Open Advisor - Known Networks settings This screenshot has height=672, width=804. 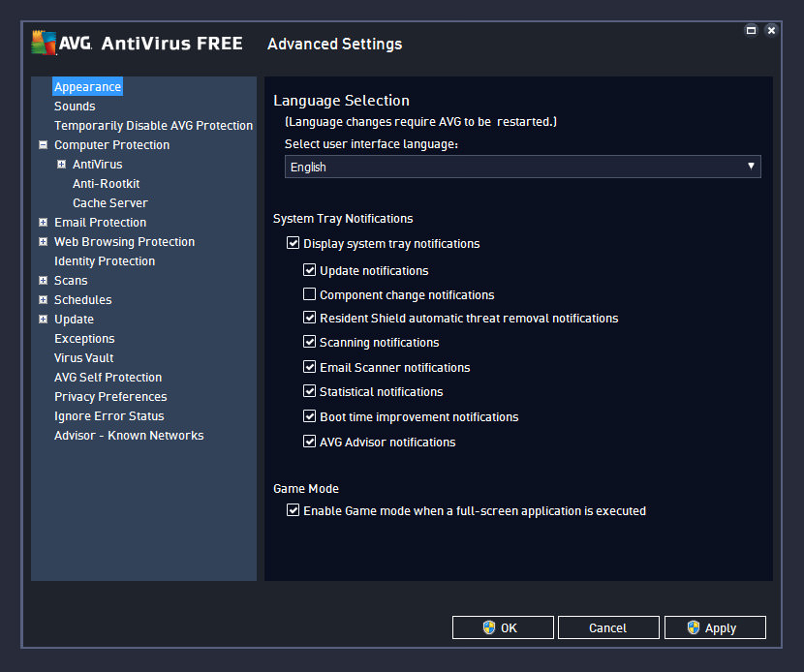coord(129,436)
